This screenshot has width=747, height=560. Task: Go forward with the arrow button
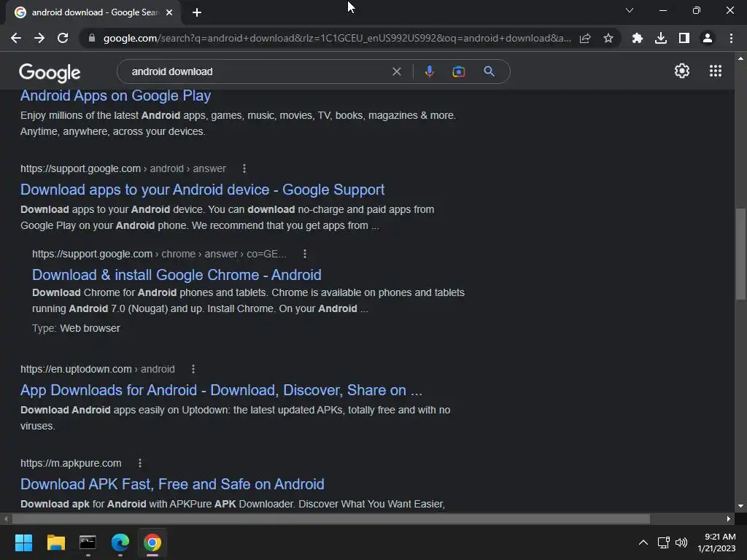[x=39, y=38]
